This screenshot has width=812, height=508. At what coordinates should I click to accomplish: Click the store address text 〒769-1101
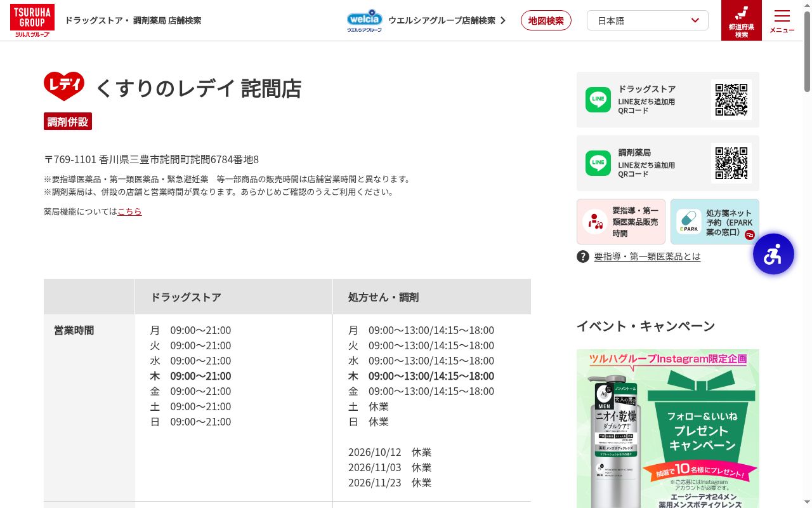pyautogui.click(x=151, y=159)
